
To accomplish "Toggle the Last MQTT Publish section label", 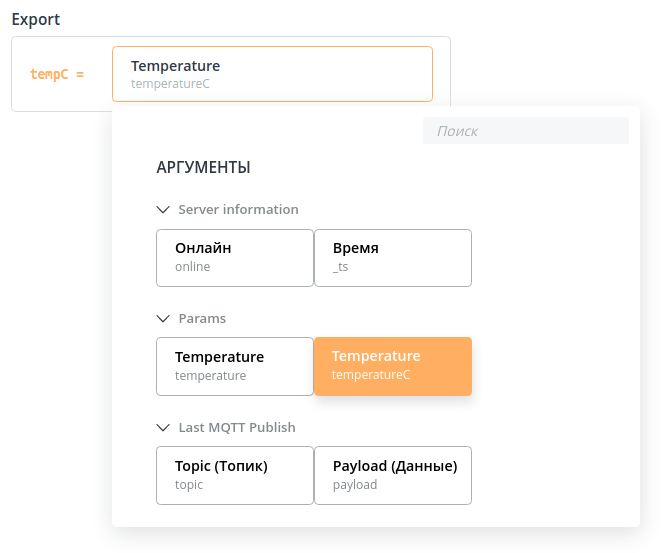I will point(237,428).
